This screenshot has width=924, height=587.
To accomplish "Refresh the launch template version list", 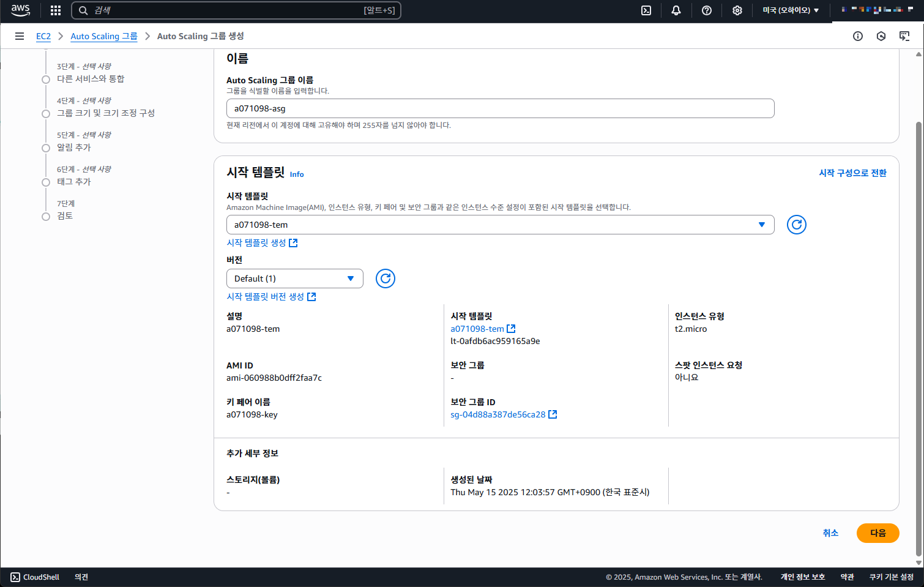I will pos(385,279).
